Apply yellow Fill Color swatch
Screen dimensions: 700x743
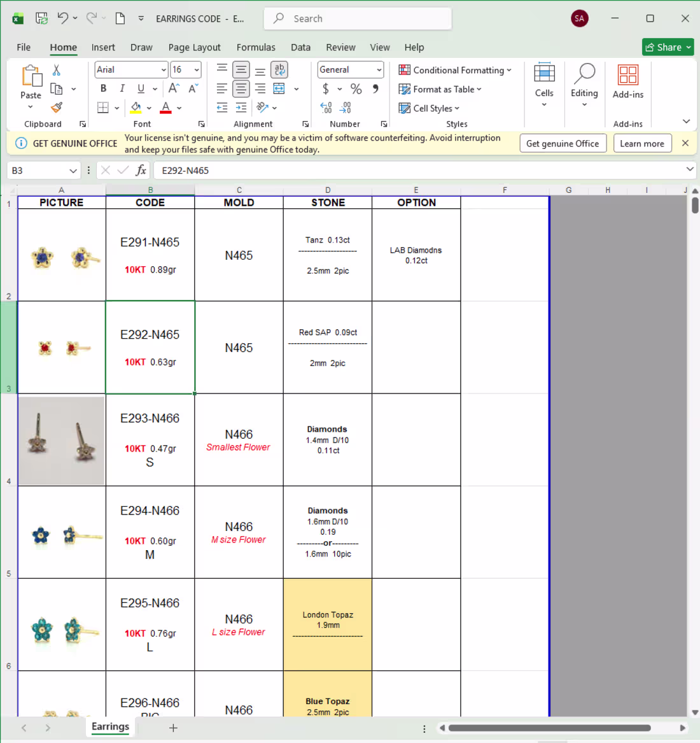pos(136,108)
